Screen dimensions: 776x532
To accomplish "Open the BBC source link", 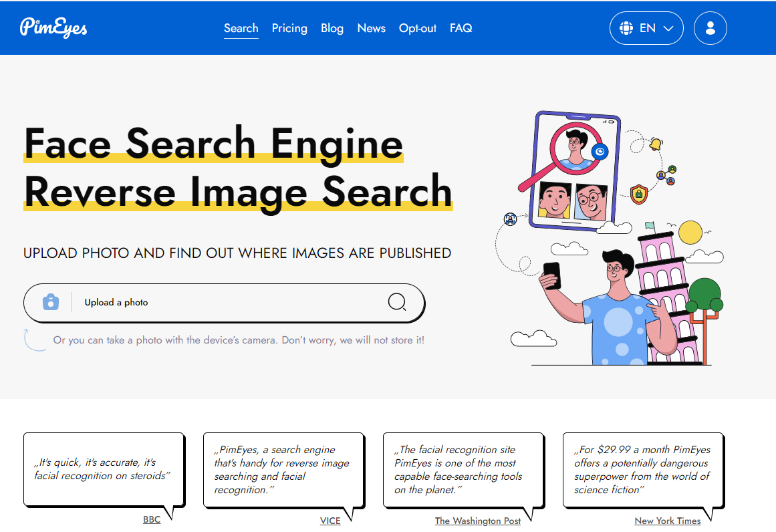I will 152,519.
